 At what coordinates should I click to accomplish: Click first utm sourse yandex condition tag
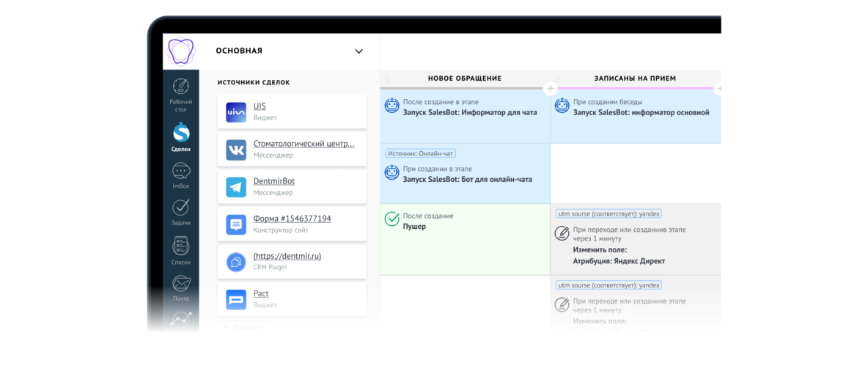click(609, 213)
